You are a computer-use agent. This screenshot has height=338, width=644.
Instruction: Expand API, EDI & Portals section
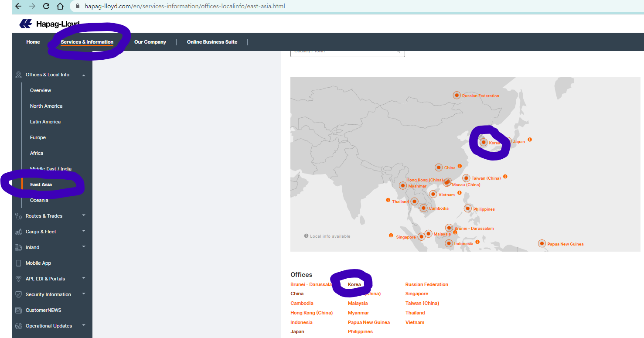pyautogui.click(x=84, y=278)
